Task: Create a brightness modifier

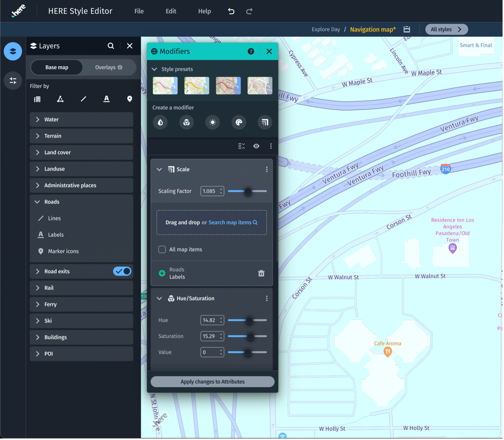Action: tap(213, 123)
